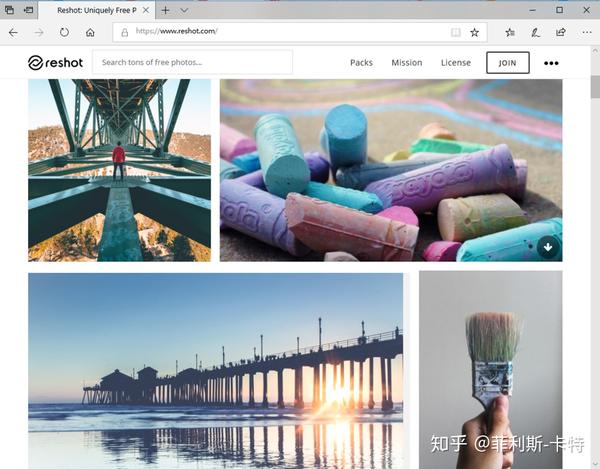Viewport: 600px width, 469px height.
Task: Select the www.reshot.com address bar
Action: pyautogui.click(x=300, y=32)
